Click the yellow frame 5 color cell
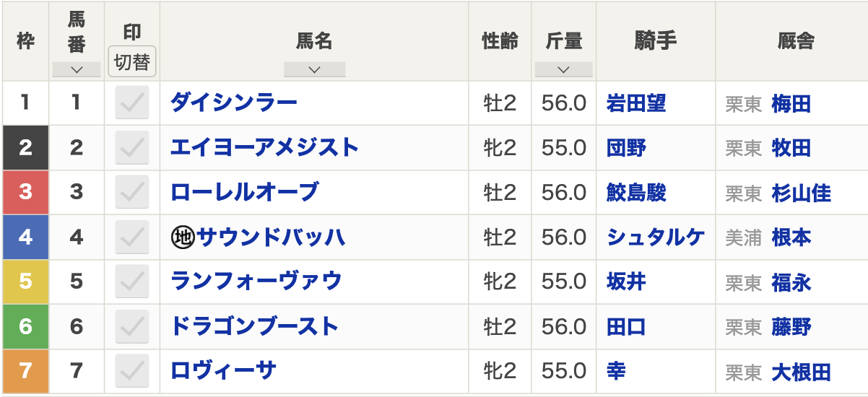This screenshot has width=868, height=397. coord(25,282)
